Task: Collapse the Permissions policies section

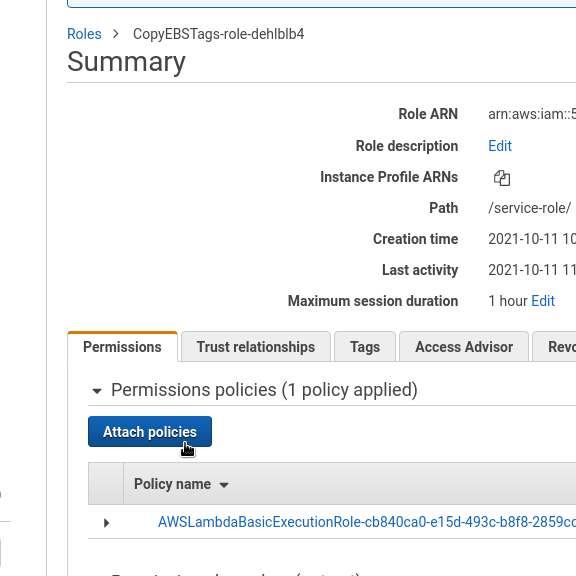Action: (97, 391)
